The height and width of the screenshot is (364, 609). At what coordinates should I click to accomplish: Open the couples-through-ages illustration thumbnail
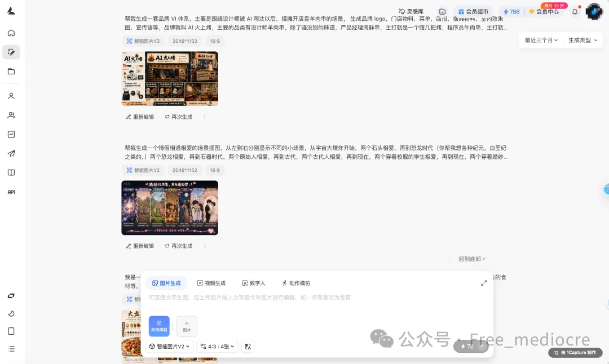coord(170,208)
